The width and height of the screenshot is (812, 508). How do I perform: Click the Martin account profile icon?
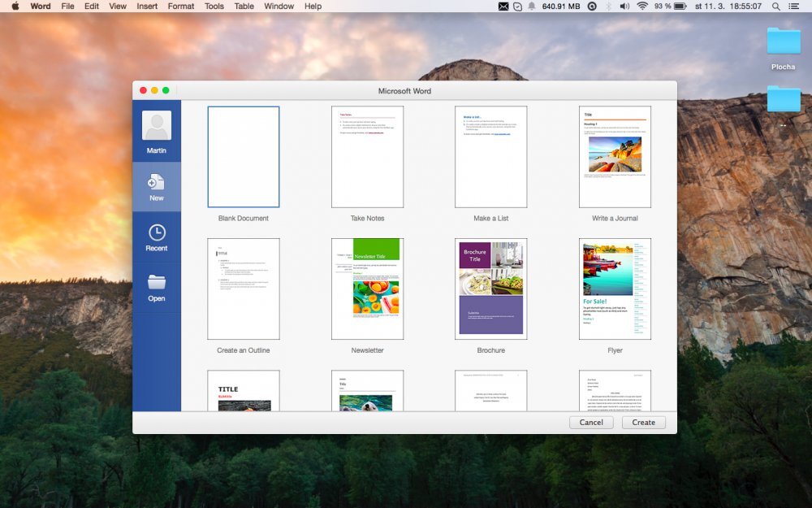(156, 128)
